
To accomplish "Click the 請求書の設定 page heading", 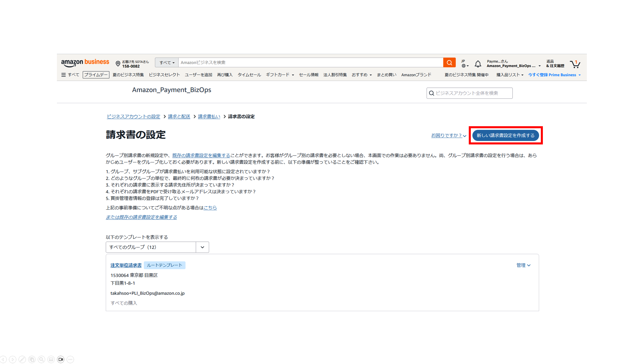I will pyautogui.click(x=136, y=135).
